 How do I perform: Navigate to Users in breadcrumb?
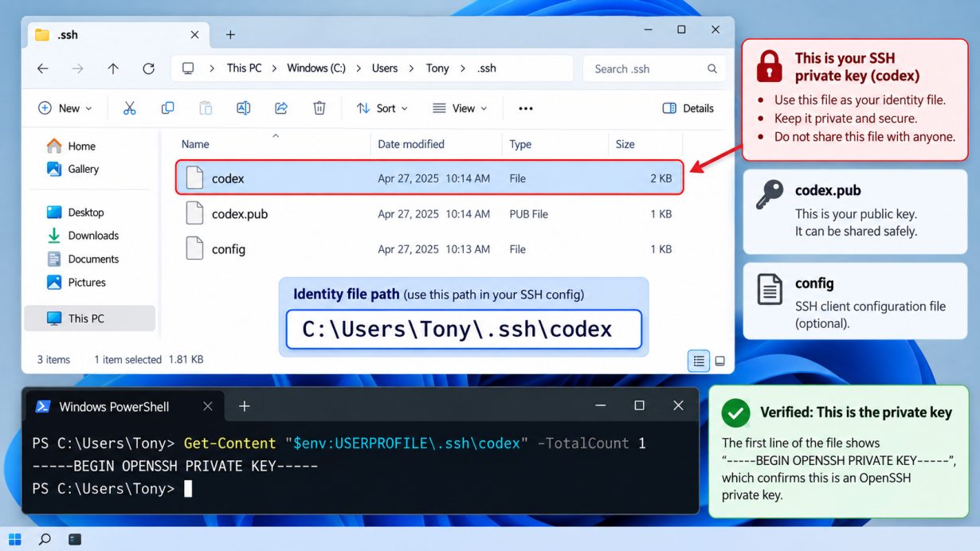point(385,68)
